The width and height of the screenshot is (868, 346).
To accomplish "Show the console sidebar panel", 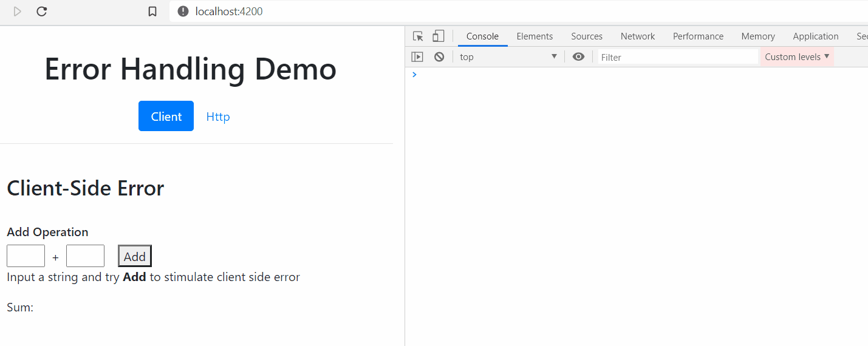I will (x=417, y=57).
